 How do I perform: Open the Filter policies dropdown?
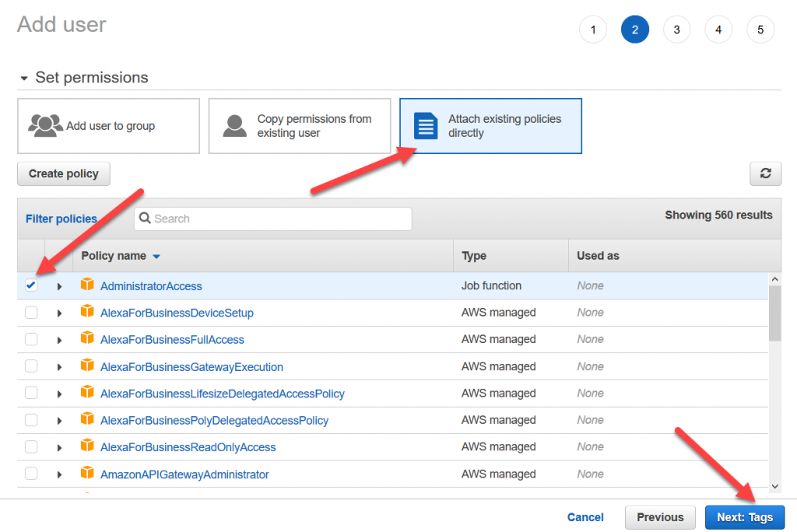pyautogui.click(x=61, y=219)
